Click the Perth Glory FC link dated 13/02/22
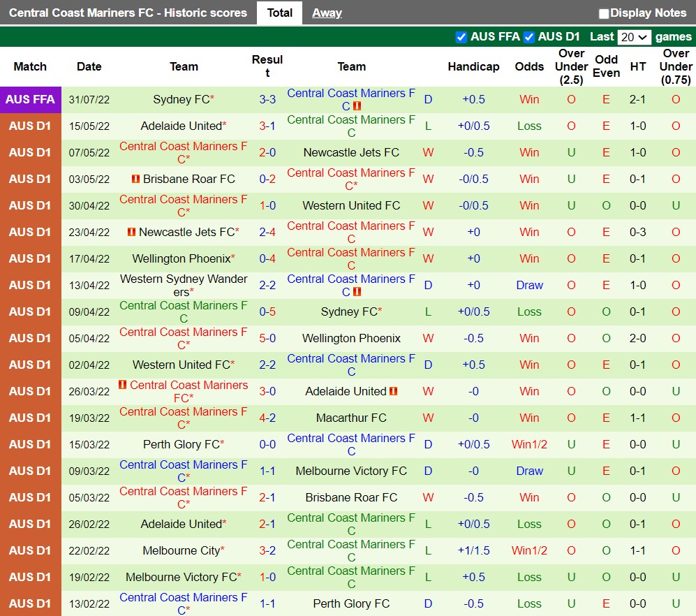Viewport: 696px width, 616px height. coord(351,604)
